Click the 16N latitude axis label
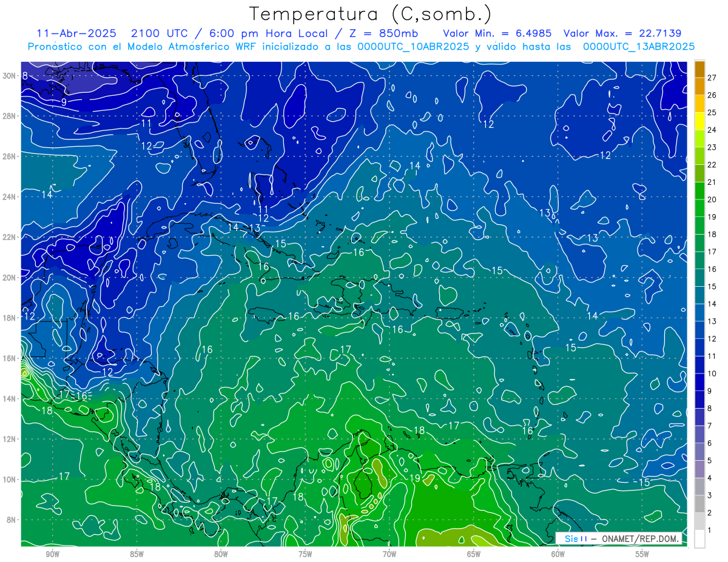The height and width of the screenshot is (562, 728). click(10, 358)
